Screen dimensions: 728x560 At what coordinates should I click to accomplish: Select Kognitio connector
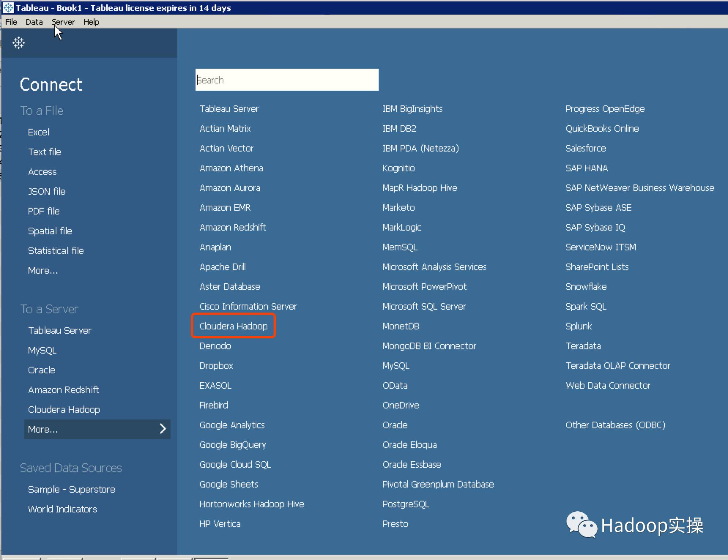tap(399, 168)
